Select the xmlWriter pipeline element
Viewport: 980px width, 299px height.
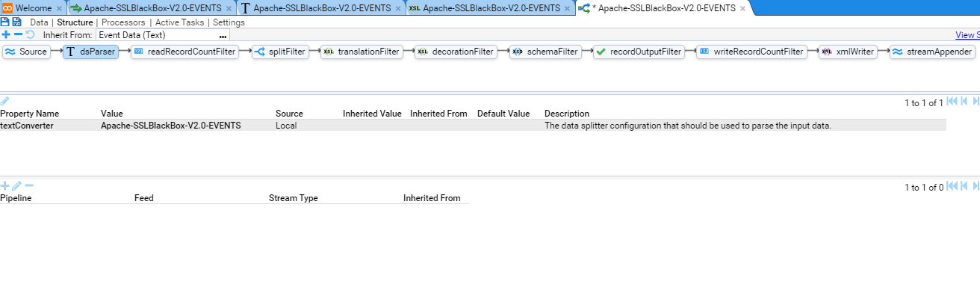coord(848,52)
